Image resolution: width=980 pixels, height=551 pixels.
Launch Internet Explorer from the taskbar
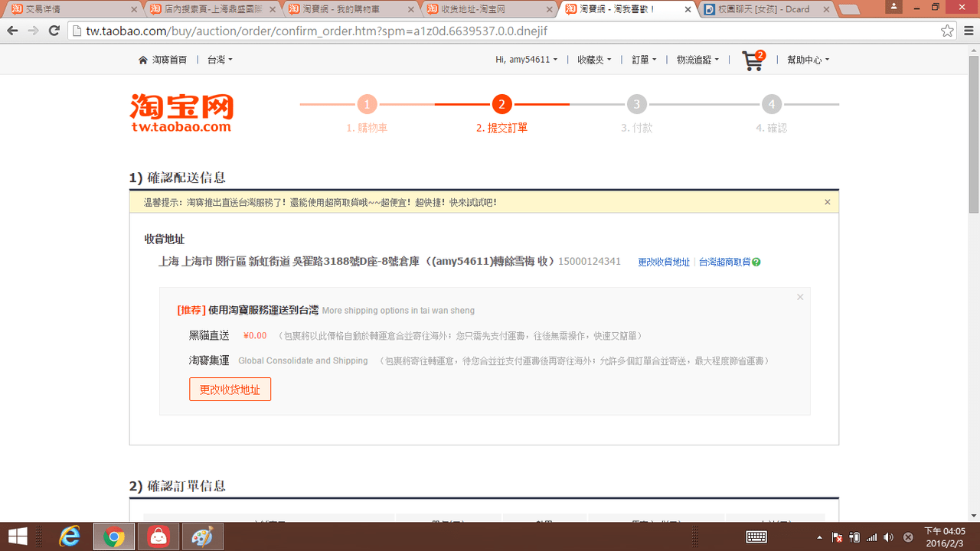coord(70,536)
